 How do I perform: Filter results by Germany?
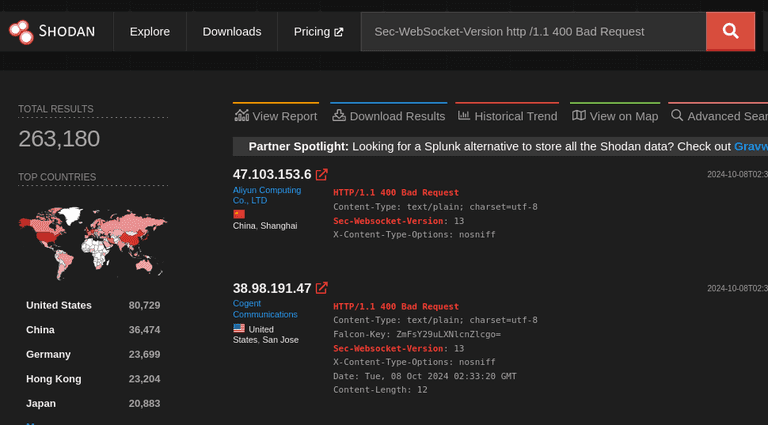click(x=48, y=354)
